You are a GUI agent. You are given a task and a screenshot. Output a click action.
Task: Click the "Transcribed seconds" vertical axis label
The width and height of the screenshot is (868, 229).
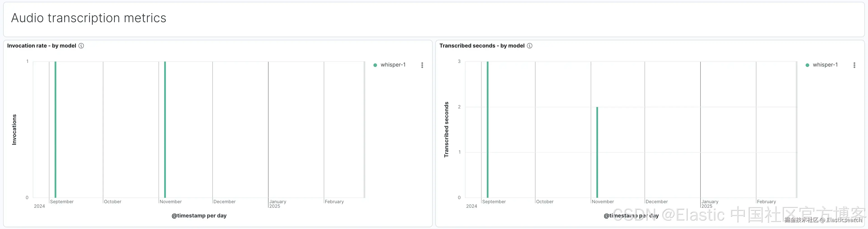point(446,130)
